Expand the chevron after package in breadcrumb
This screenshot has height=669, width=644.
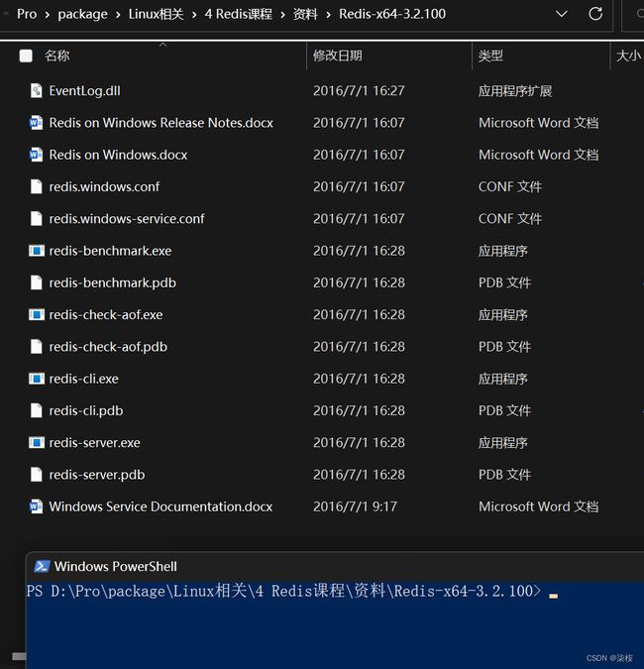(x=118, y=15)
